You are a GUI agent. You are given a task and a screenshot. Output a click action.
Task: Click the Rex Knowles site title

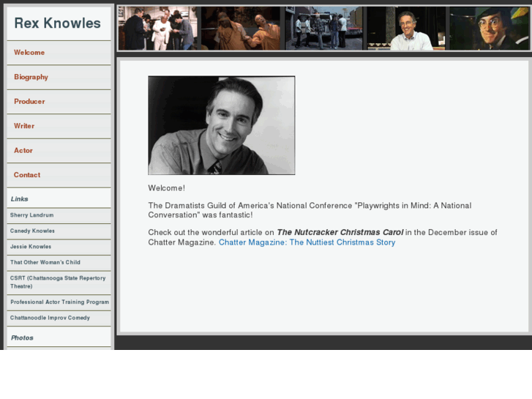click(x=57, y=23)
